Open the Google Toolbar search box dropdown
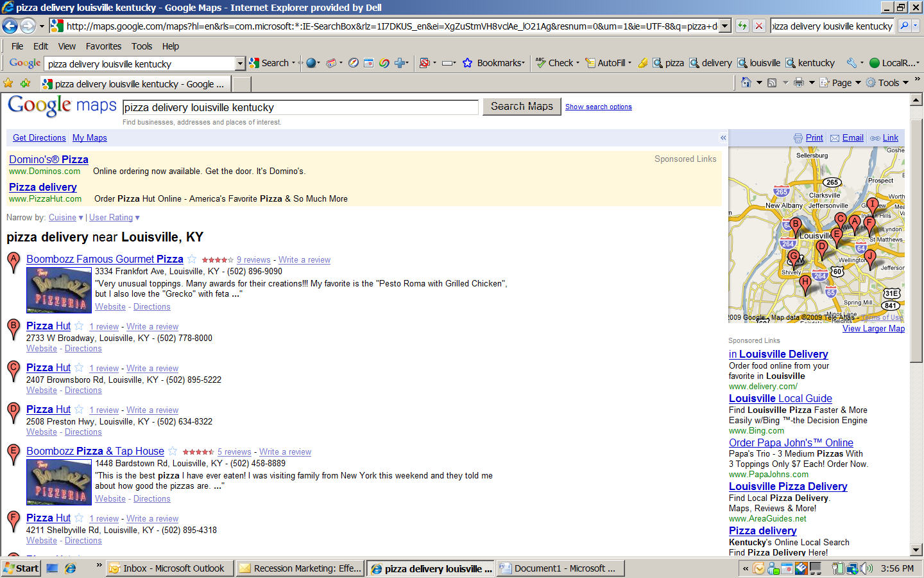This screenshot has width=924, height=578. (x=240, y=64)
